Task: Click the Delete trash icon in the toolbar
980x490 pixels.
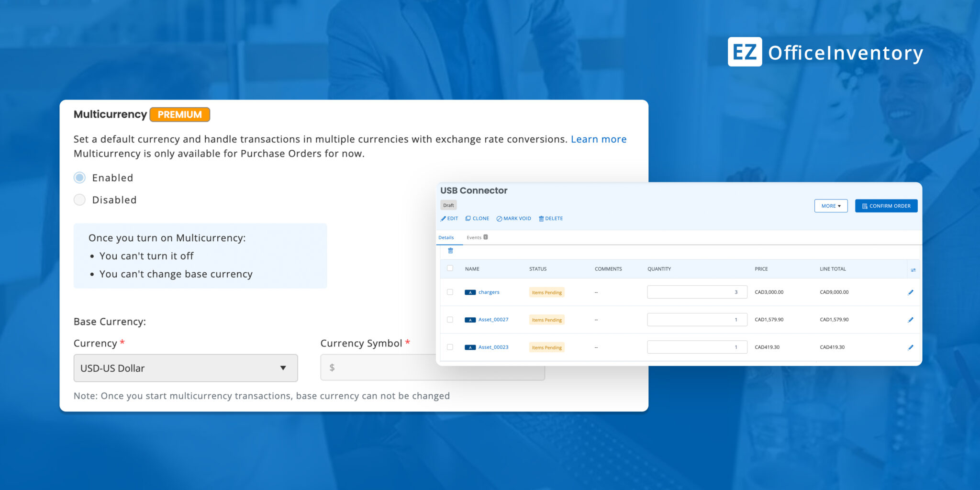Action: 550,218
